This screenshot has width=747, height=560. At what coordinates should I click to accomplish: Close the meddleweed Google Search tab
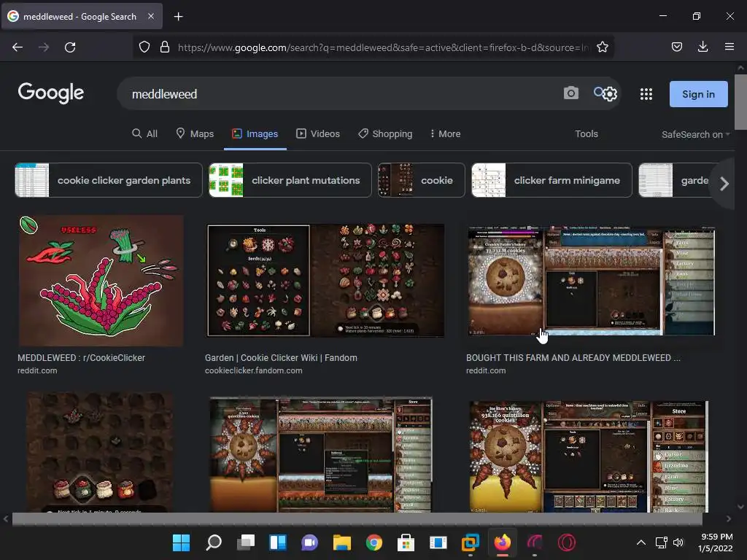(x=150, y=16)
